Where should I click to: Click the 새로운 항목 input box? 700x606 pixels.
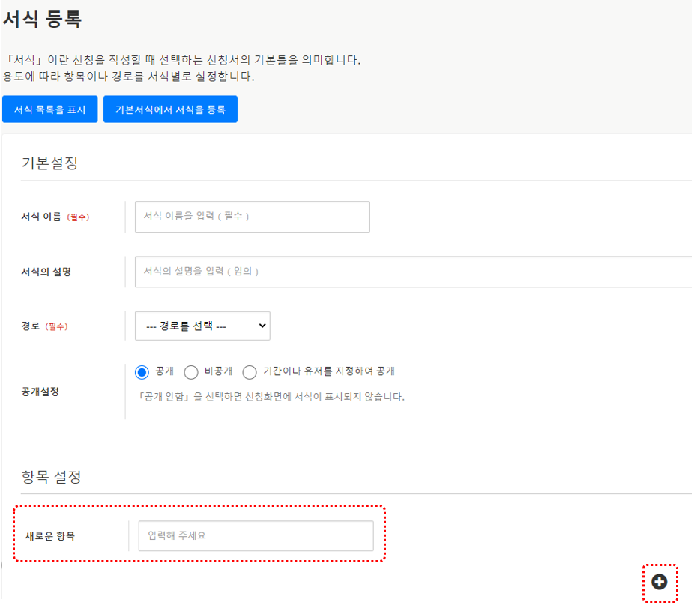click(x=256, y=536)
